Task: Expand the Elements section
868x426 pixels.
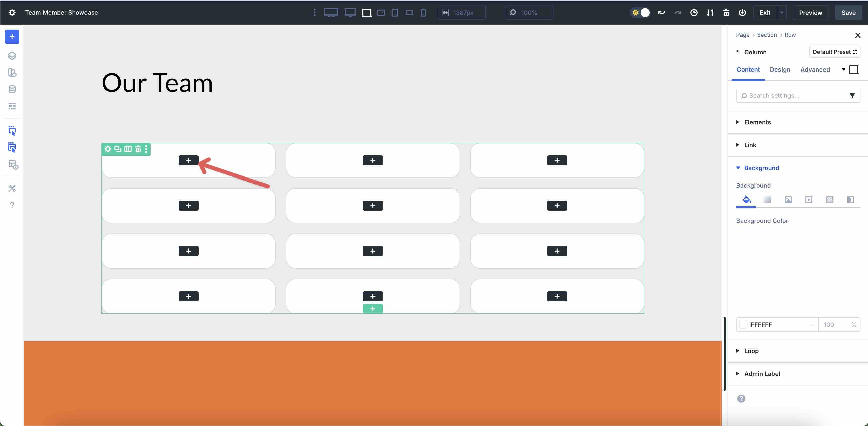Action: coord(757,122)
